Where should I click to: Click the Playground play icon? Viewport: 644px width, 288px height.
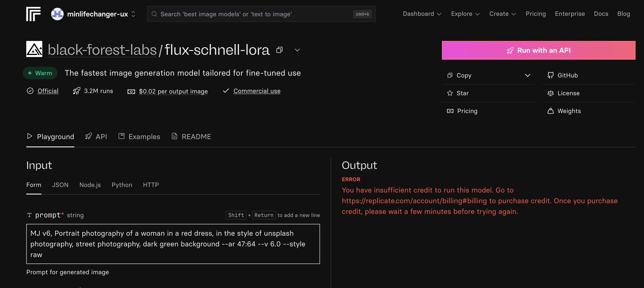(30, 136)
